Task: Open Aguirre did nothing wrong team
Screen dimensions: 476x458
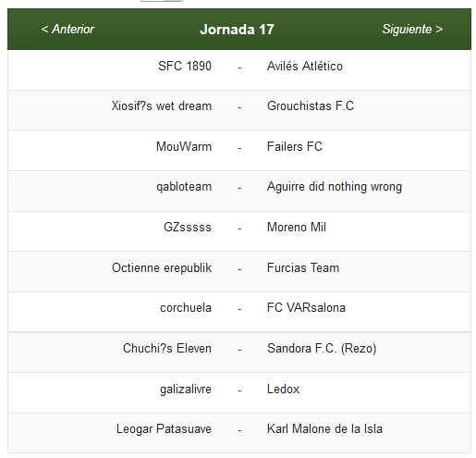Action: pyautogui.click(x=335, y=187)
